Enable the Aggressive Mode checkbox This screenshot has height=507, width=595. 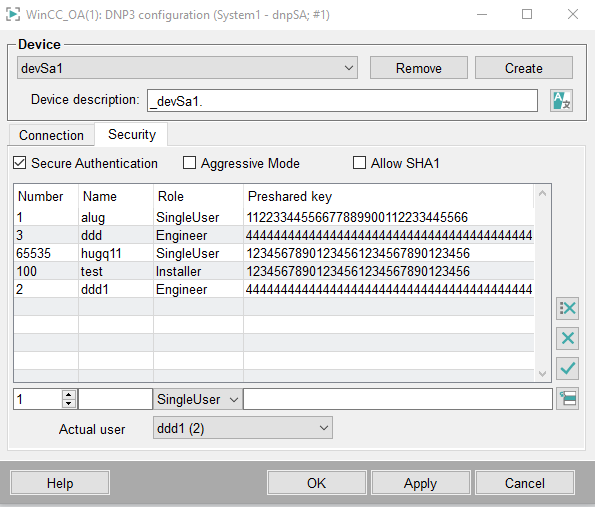pos(189,163)
